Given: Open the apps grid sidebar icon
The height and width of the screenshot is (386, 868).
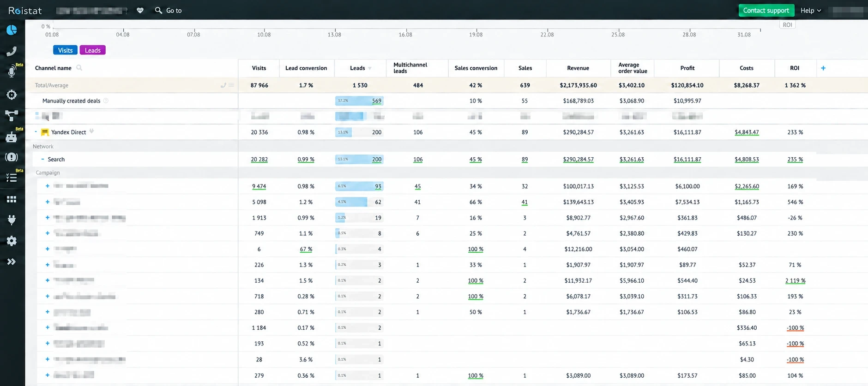Looking at the screenshot, I should click(12, 199).
